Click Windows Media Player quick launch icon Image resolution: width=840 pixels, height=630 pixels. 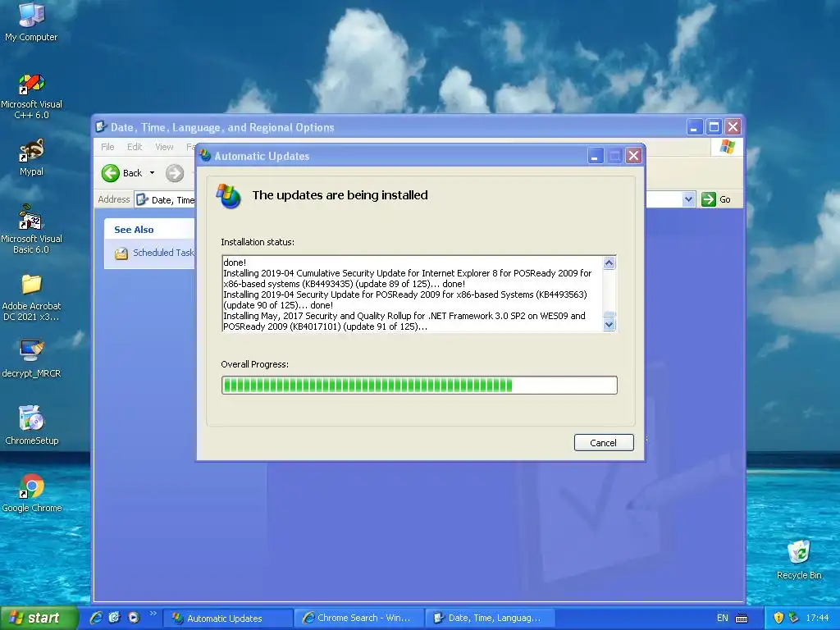(x=134, y=618)
